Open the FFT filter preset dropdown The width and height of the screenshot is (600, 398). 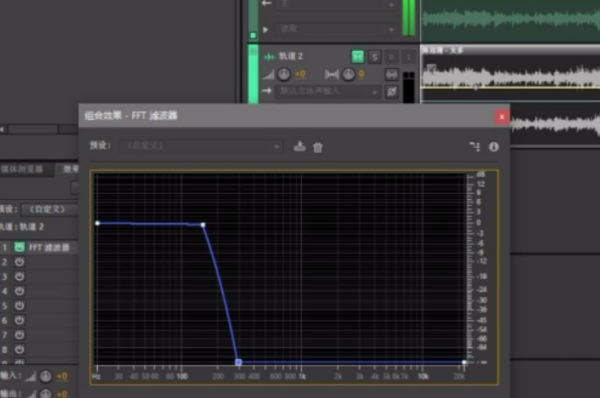point(201,146)
